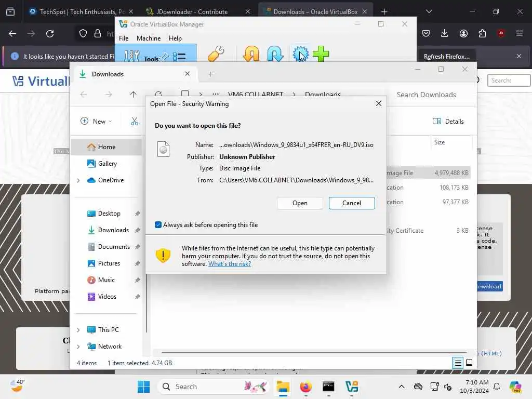The height and width of the screenshot is (399, 532).
Task: Open Downloads in the navigation pane
Action: 113,230
